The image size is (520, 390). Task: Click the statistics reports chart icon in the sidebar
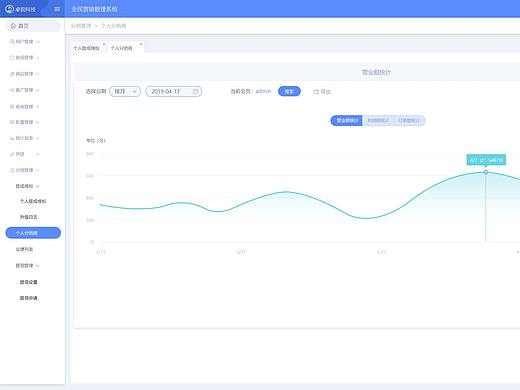(x=12, y=138)
